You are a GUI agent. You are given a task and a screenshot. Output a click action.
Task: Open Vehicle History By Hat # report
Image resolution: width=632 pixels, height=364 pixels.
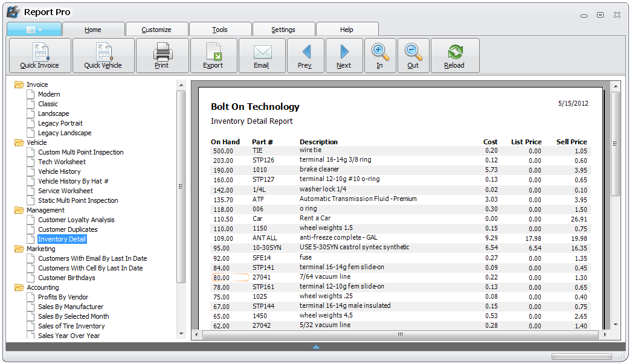73,181
